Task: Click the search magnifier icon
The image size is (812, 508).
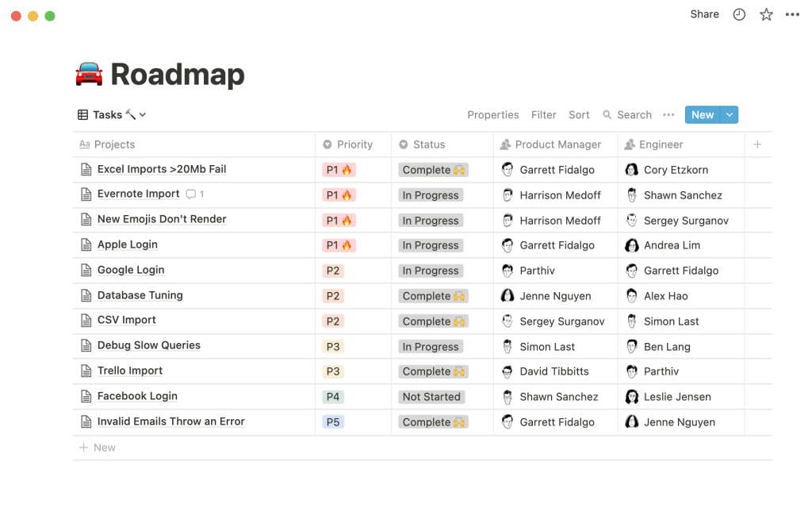Action: (x=607, y=114)
